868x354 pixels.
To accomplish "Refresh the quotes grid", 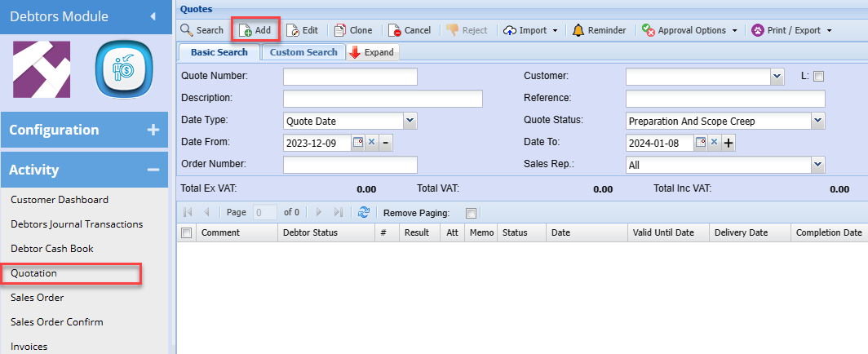I will pyautogui.click(x=364, y=212).
